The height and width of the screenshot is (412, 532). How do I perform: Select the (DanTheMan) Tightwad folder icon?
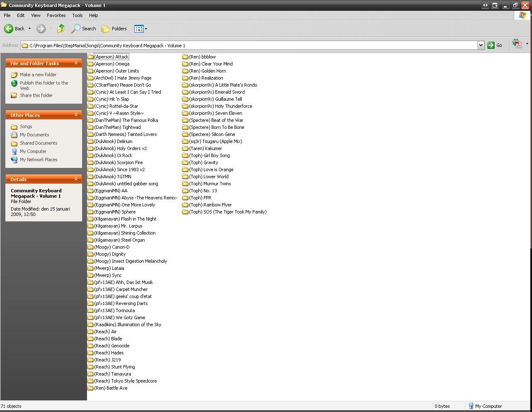[x=90, y=127]
